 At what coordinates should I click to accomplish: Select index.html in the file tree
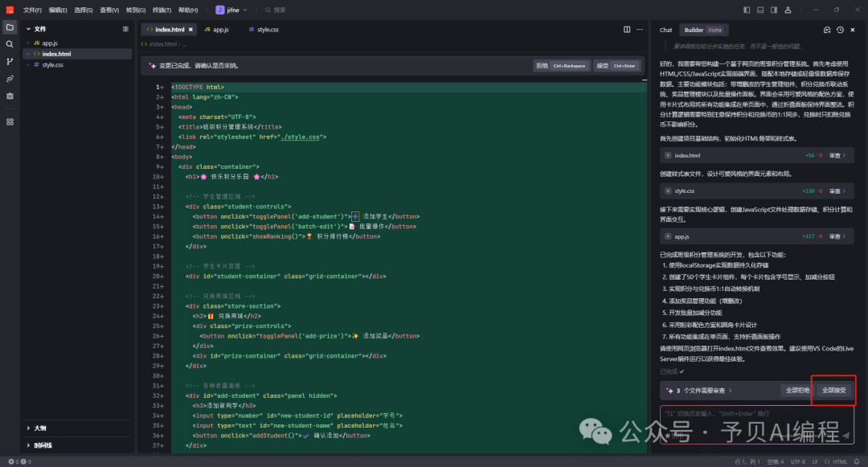coord(77,54)
